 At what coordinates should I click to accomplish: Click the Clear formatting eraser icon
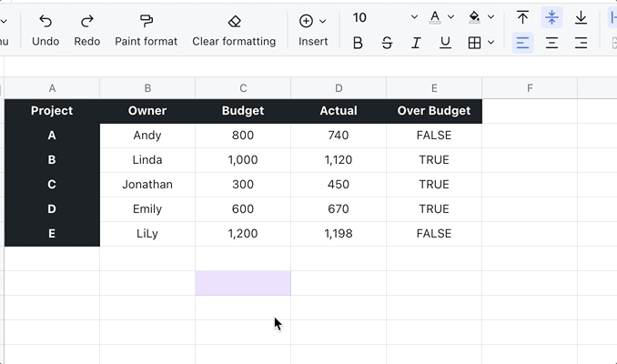(234, 20)
